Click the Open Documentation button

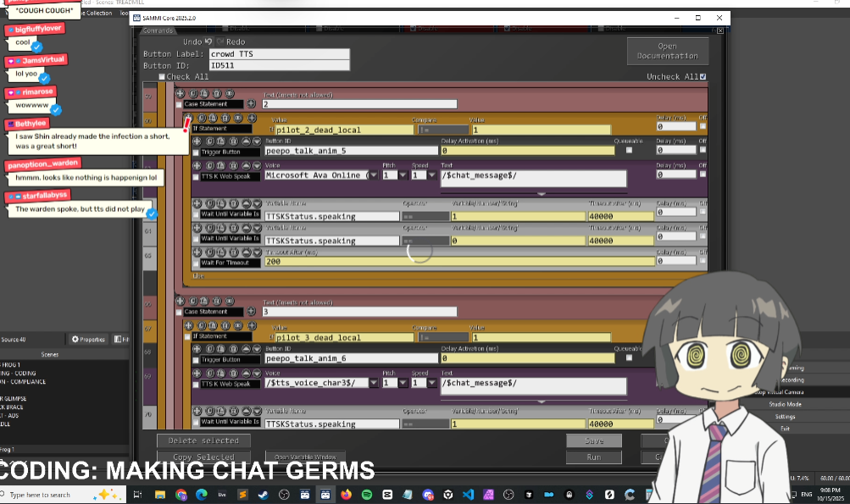(x=667, y=51)
